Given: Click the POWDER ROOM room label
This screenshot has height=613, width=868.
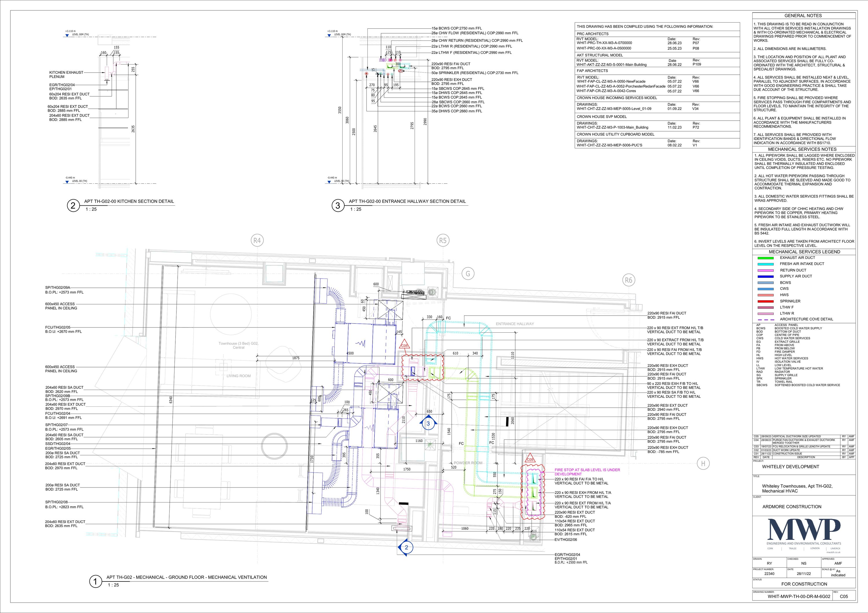Looking at the screenshot, I should click(468, 463).
